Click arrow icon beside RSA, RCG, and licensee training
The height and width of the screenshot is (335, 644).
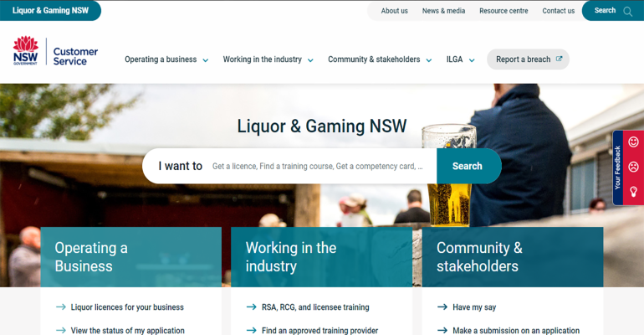click(x=252, y=307)
